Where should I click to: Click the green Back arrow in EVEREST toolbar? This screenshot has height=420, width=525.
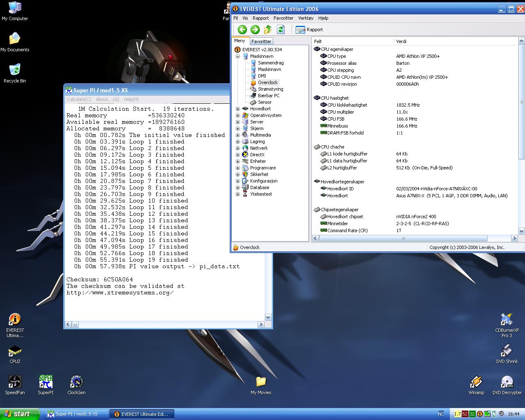coord(242,30)
